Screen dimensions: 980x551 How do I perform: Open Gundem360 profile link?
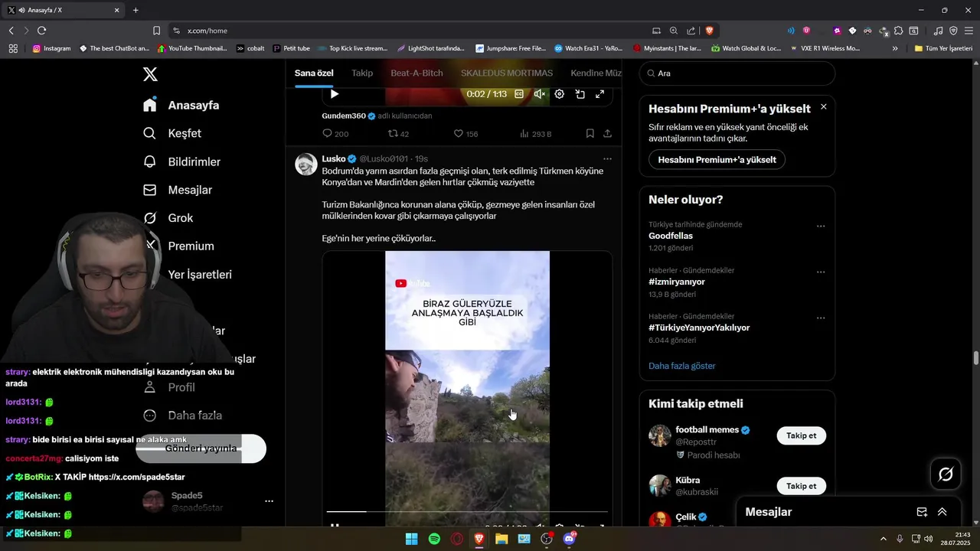tap(344, 116)
